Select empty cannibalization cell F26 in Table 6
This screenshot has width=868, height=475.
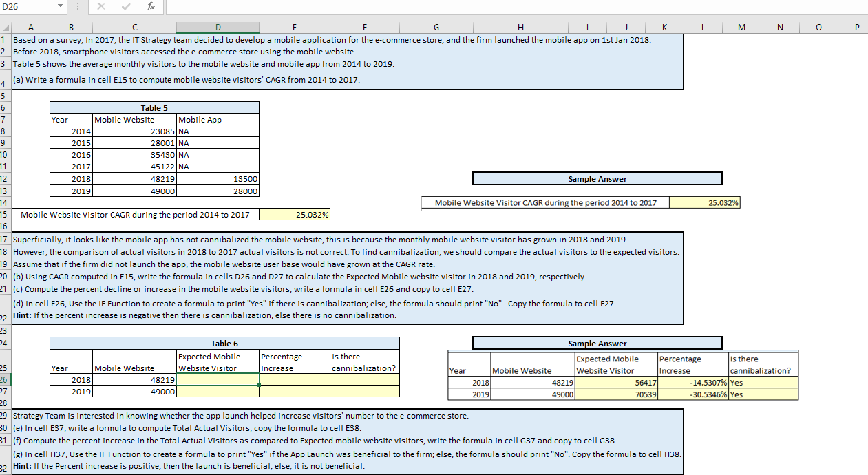[365, 380]
